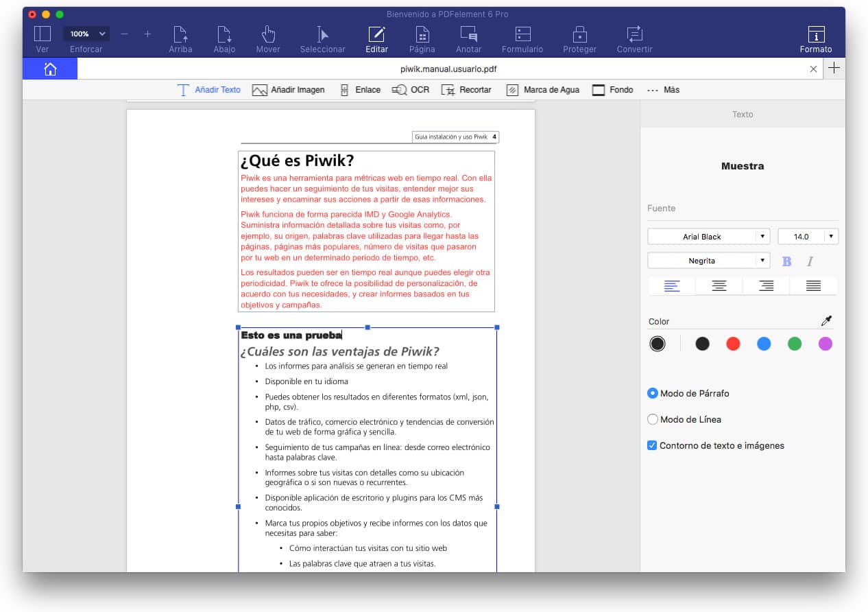Screen dimensions: 868x612
Task: Select the Formulario tool icon
Action: pyautogui.click(x=522, y=34)
